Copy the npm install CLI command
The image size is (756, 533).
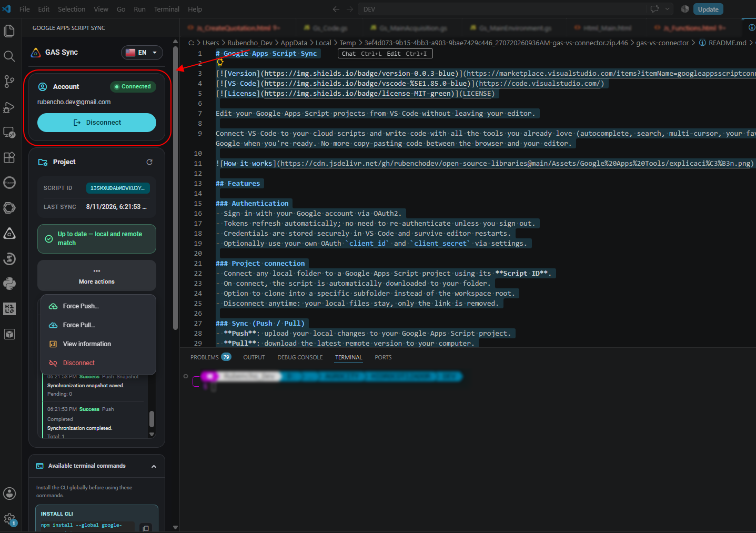pyautogui.click(x=146, y=528)
